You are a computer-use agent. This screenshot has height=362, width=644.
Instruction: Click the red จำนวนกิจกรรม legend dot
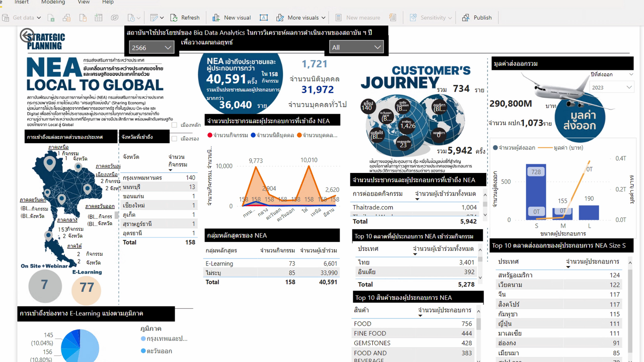[210, 135]
